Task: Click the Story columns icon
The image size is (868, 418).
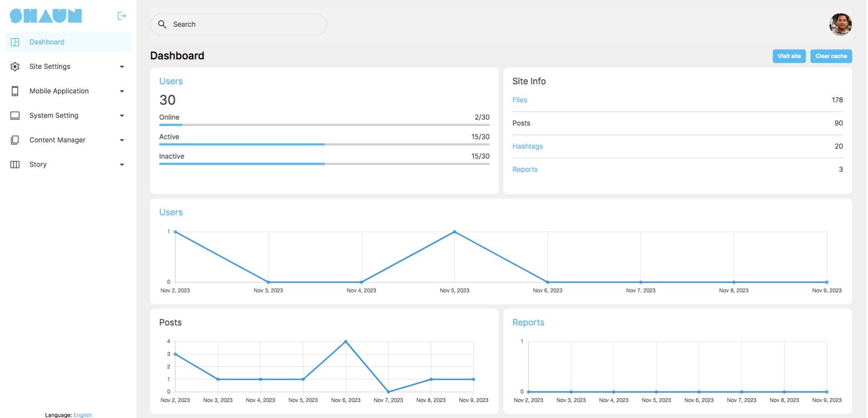Action: (15, 164)
